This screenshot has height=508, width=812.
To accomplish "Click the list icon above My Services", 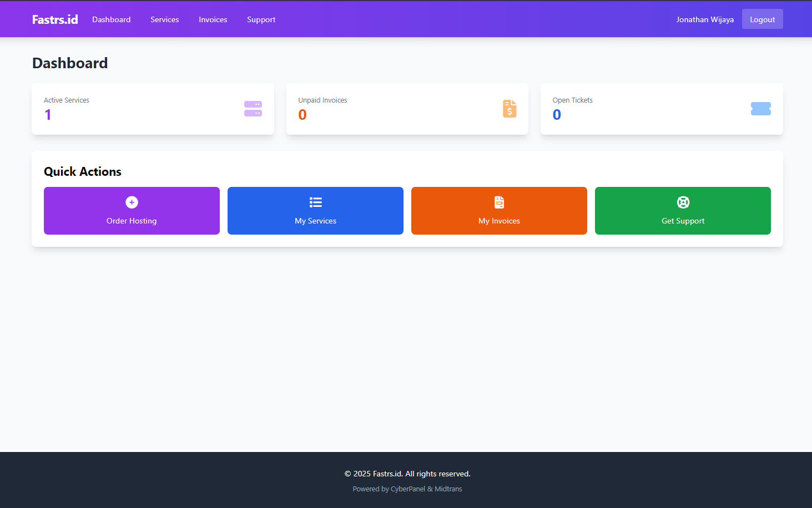I will [315, 202].
